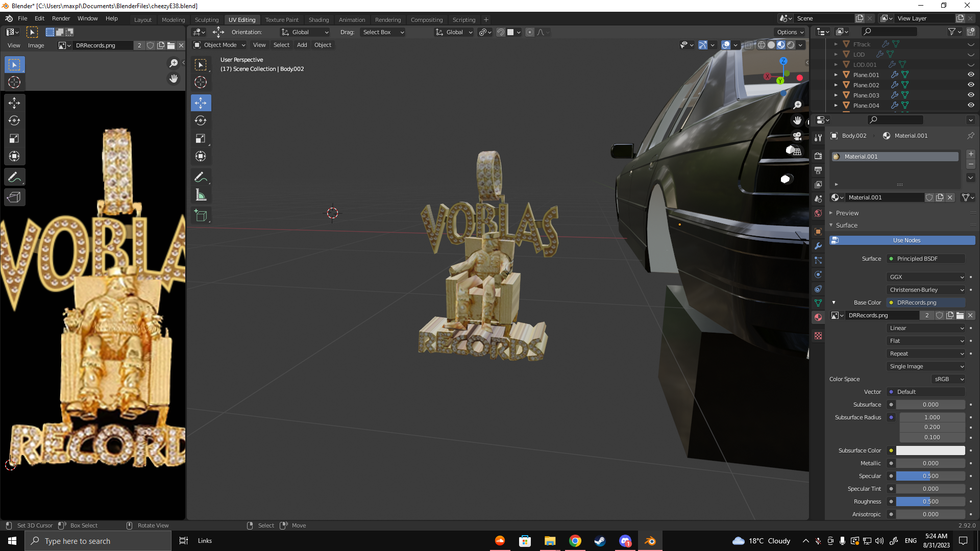Adjust the Roughness slider
Viewport: 980px width, 551px height.
tap(930, 502)
